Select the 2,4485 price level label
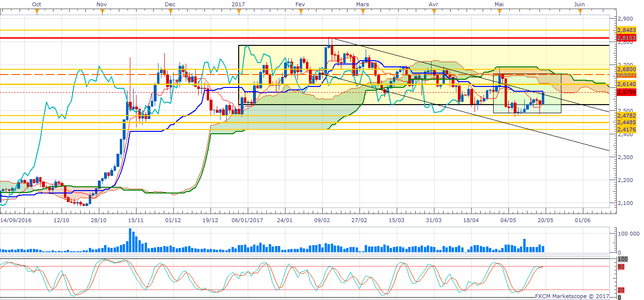Viewport: 644px width, 300px height. 626,123
